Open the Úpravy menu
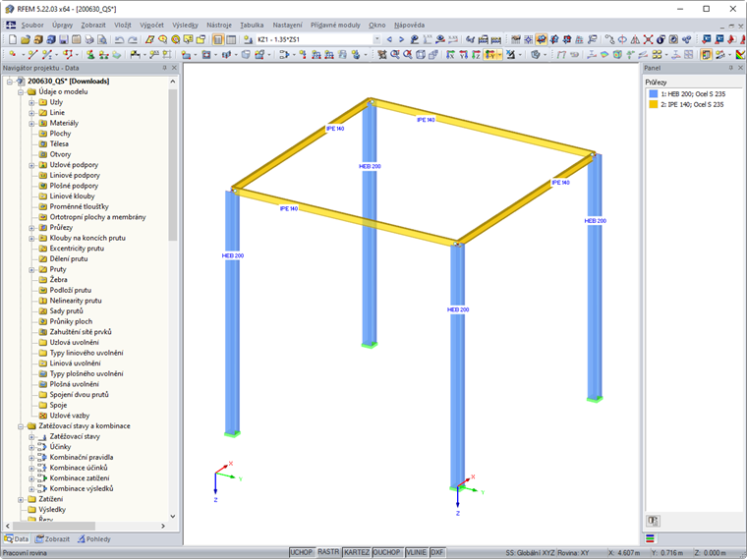 tap(62, 25)
